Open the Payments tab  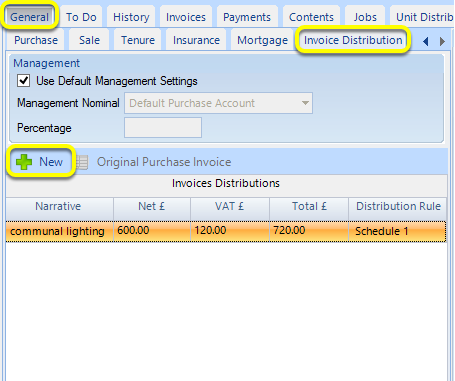pos(247,17)
